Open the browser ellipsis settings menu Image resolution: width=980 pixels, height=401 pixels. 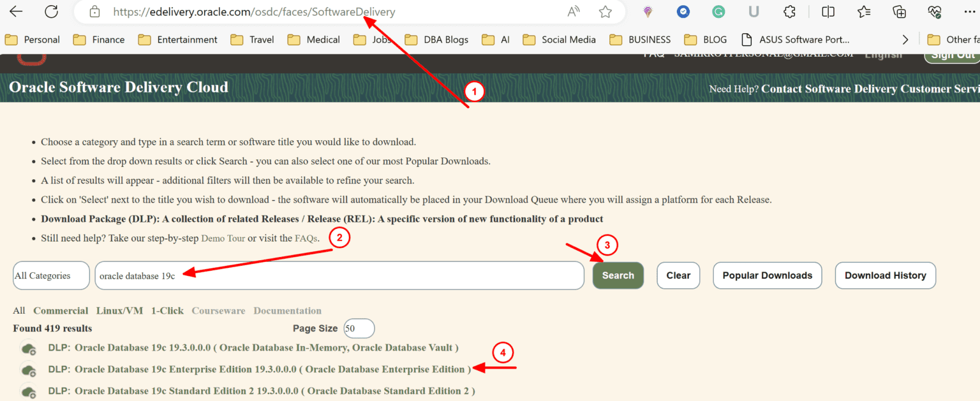(x=970, y=11)
